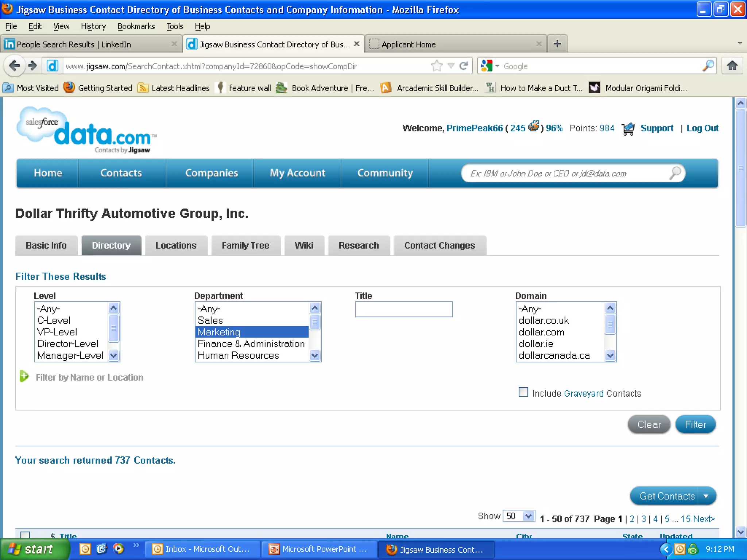Open the History menu

[93, 26]
